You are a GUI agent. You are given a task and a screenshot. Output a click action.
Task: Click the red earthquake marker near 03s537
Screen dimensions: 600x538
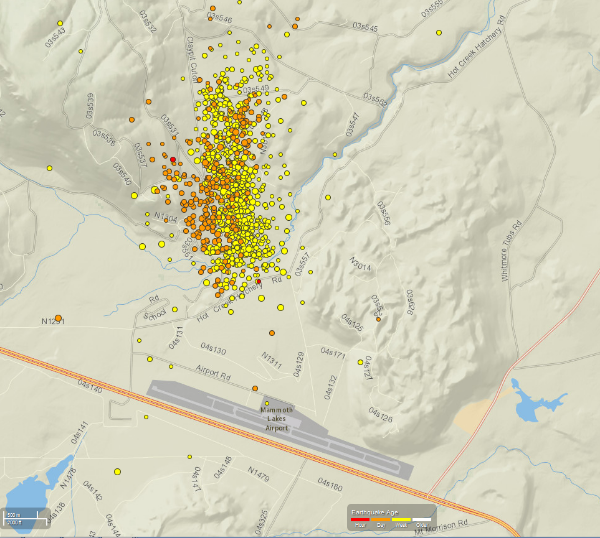tap(173, 160)
